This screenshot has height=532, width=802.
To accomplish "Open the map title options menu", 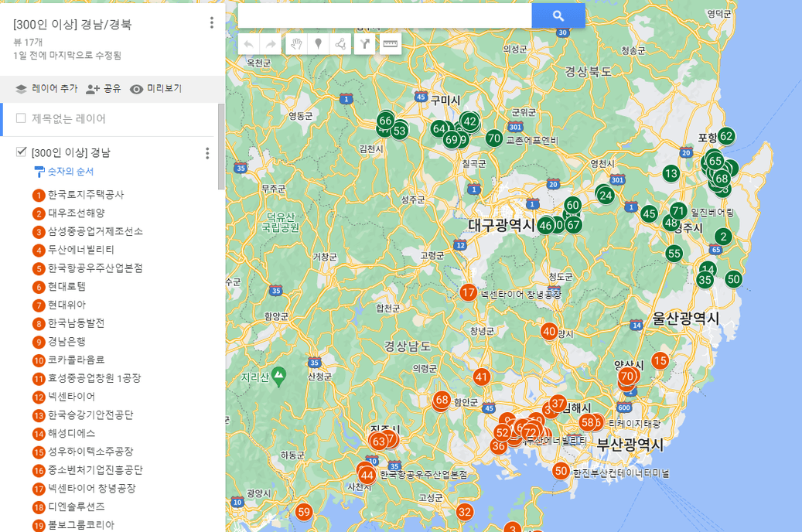I will [x=212, y=22].
